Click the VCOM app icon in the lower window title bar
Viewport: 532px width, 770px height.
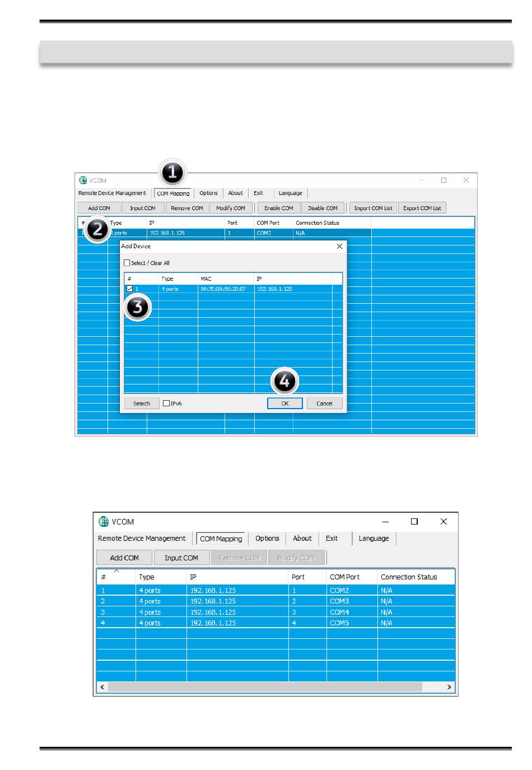[104, 522]
